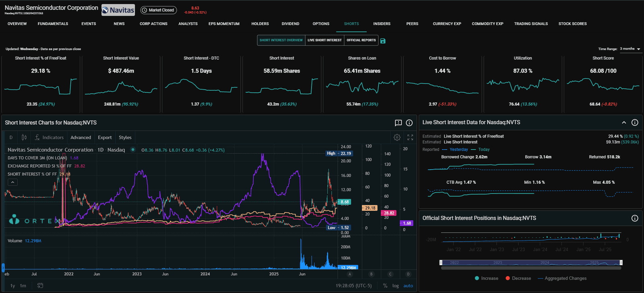Viewport: 644px width, 293px height.
Task: Open the Indicators function menu
Action: 49,137
